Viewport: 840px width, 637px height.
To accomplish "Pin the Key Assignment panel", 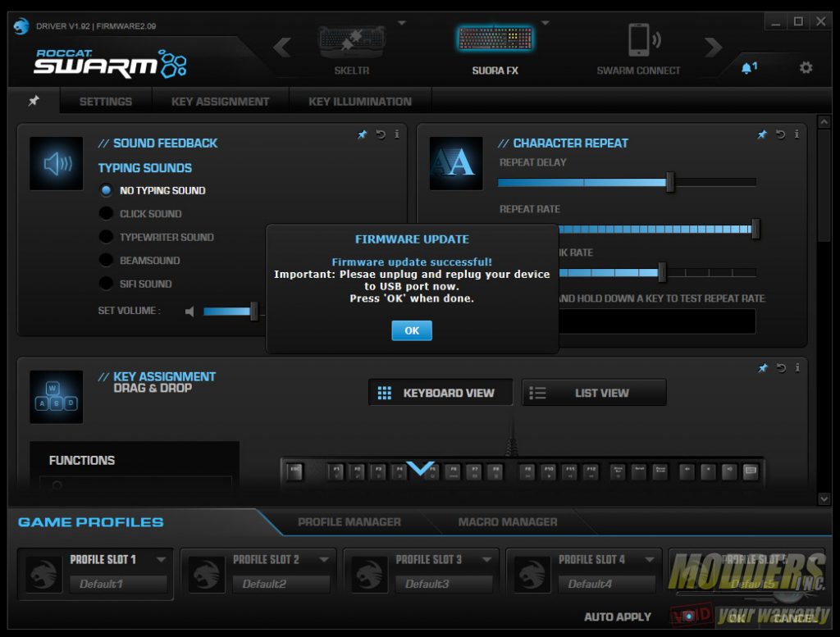I will coord(762,368).
